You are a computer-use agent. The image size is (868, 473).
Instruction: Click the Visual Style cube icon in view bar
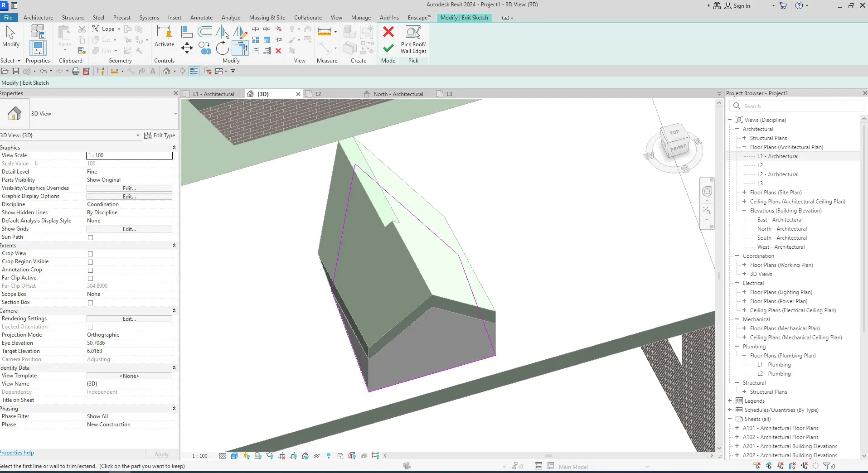tap(234, 456)
